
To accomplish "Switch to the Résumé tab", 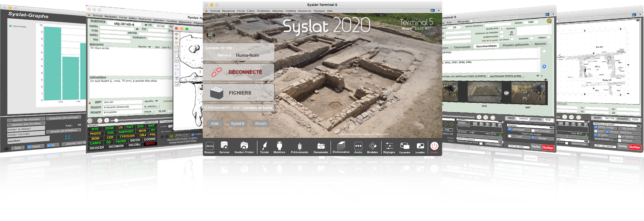I will (540, 44).
